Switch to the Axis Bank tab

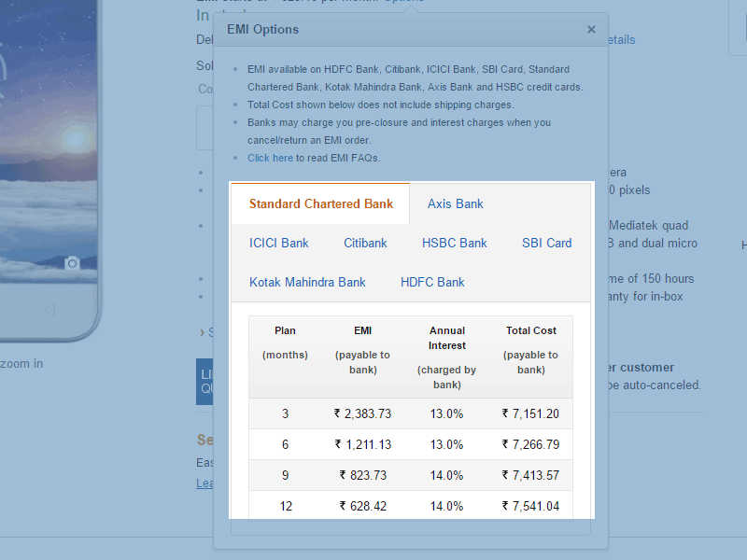coord(456,203)
